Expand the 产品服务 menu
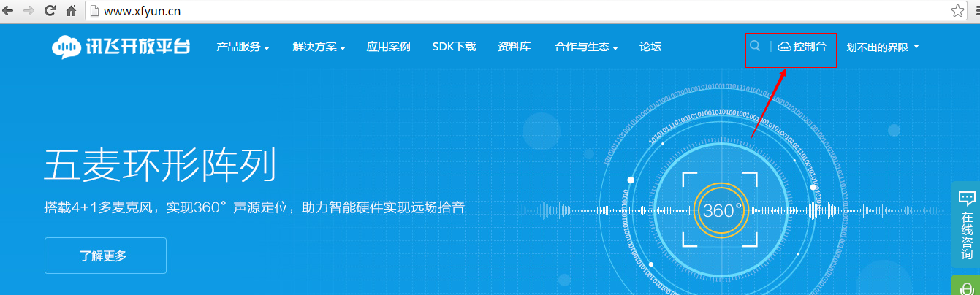980x295 pixels. (243, 47)
